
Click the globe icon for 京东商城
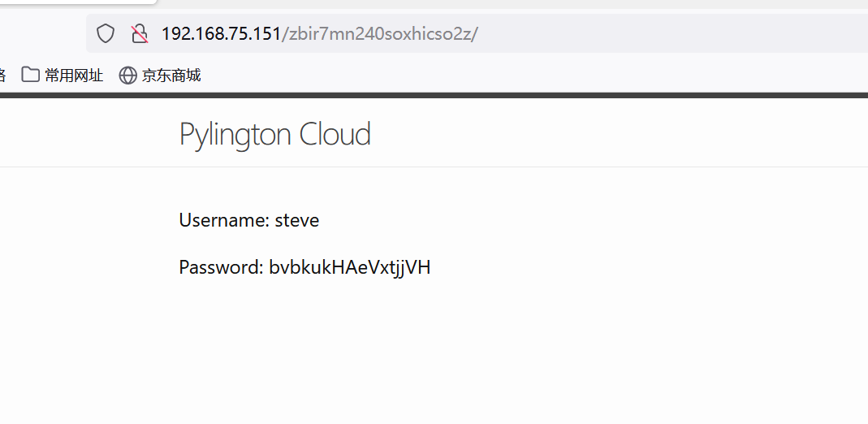(x=127, y=76)
